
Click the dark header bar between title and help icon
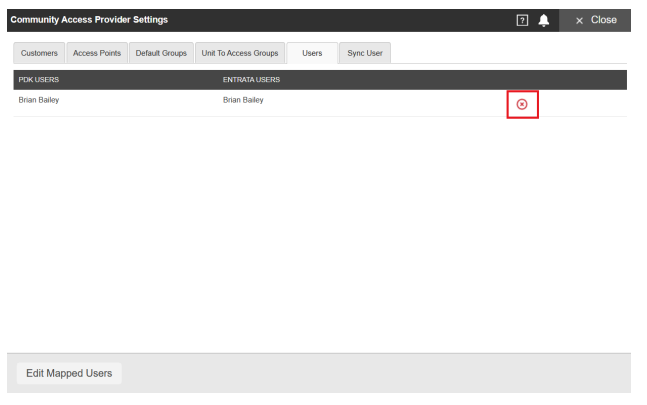[342, 20]
